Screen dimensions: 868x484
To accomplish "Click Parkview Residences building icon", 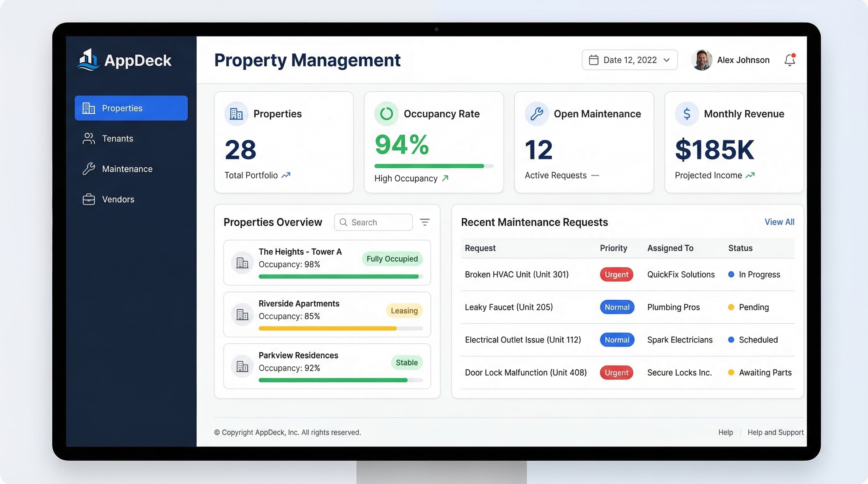I will pos(242,366).
